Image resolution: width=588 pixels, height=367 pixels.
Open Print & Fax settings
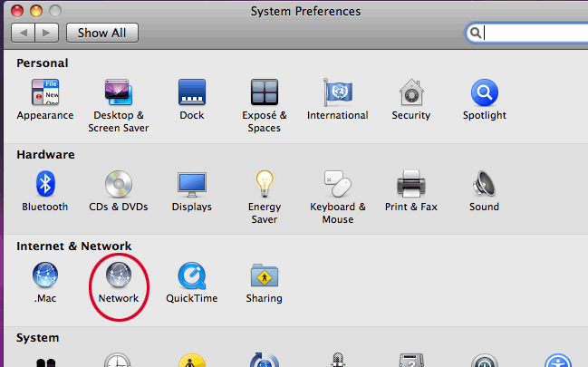coord(410,185)
